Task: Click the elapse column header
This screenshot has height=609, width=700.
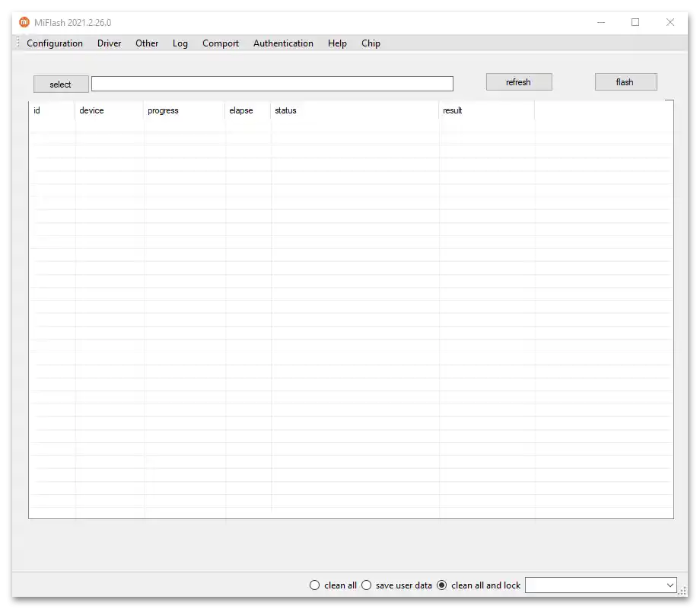Action: 248,110
